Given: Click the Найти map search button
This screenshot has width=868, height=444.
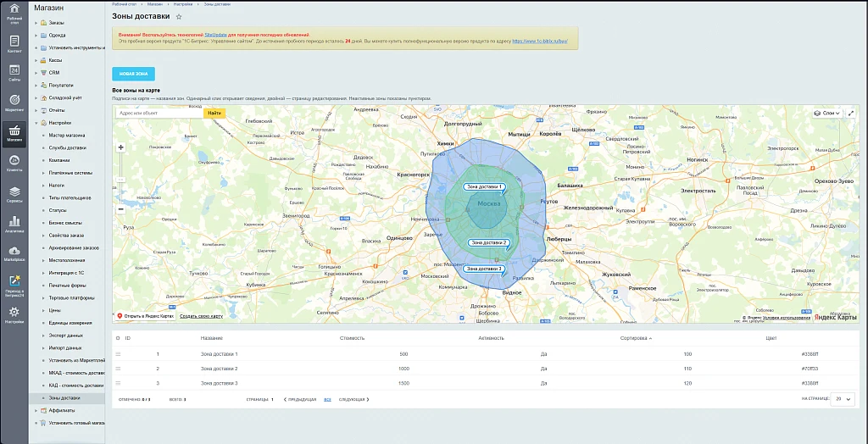Looking at the screenshot, I should click(214, 113).
